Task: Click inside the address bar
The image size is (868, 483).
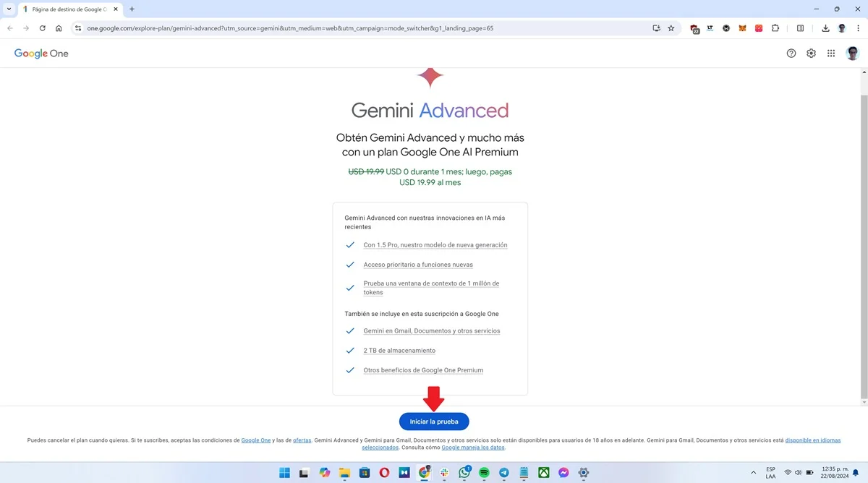Action: 289,28
